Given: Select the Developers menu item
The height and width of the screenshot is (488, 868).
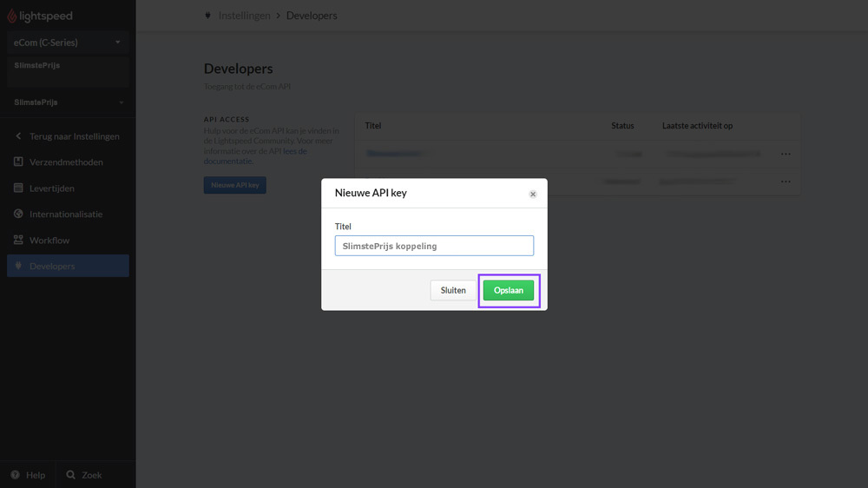Looking at the screenshot, I should [x=52, y=267].
